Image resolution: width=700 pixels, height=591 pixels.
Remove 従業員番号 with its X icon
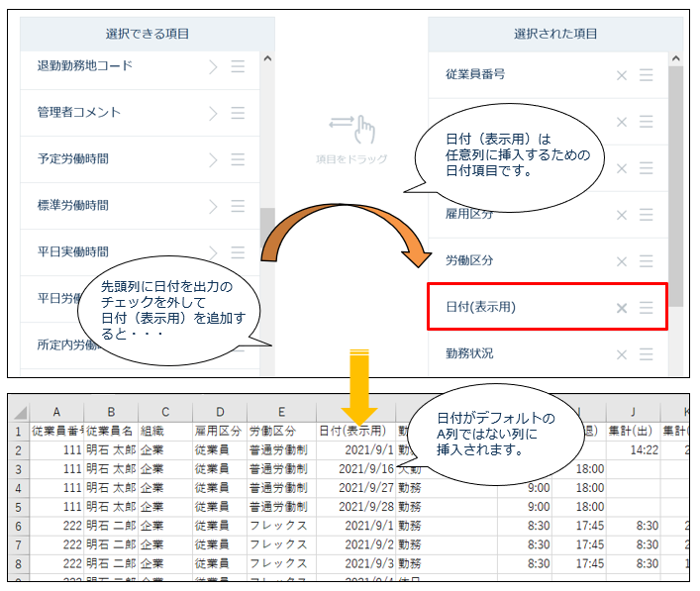coord(622,75)
